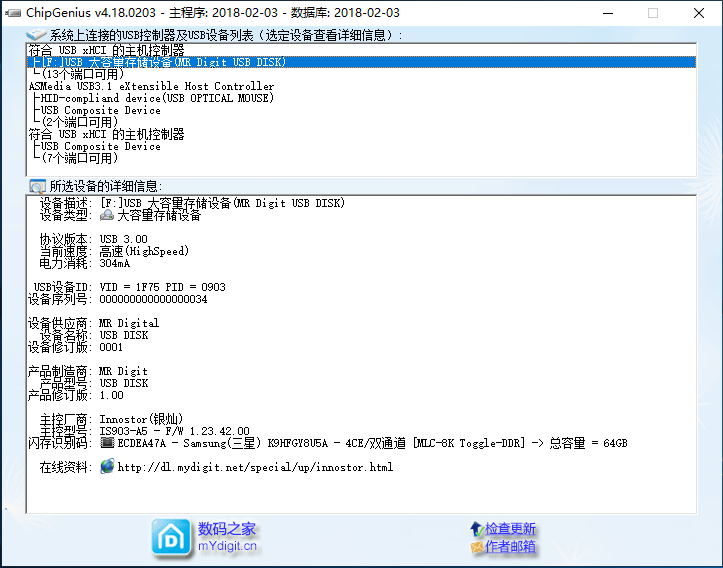Image resolution: width=723 pixels, height=568 pixels.
Task: Click the up-arrow icon beside 检查更新
Action: [x=476, y=529]
